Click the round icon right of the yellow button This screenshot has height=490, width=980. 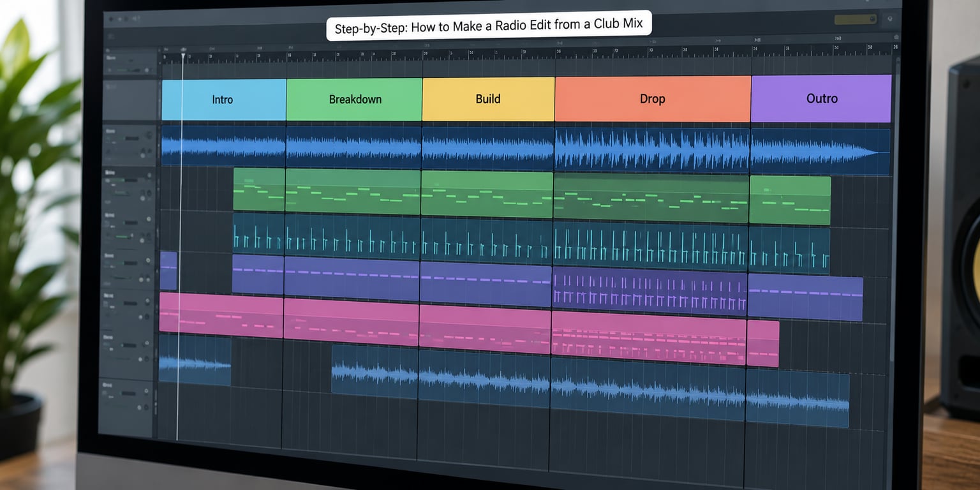pyautogui.click(x=889, y=20)
